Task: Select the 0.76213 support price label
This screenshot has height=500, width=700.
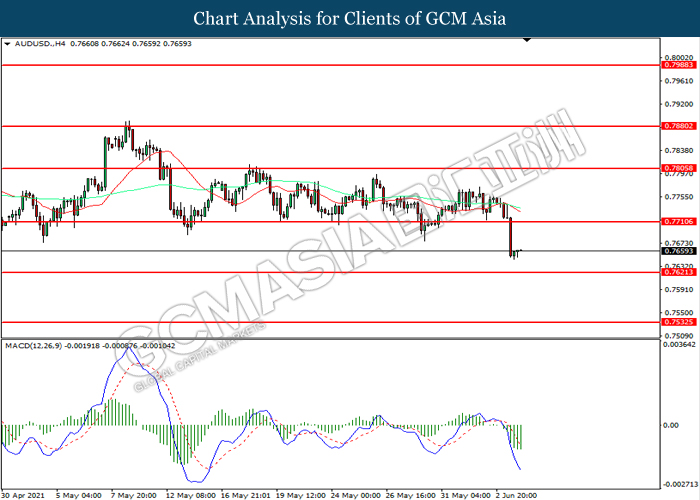Action: pos(679,272)
